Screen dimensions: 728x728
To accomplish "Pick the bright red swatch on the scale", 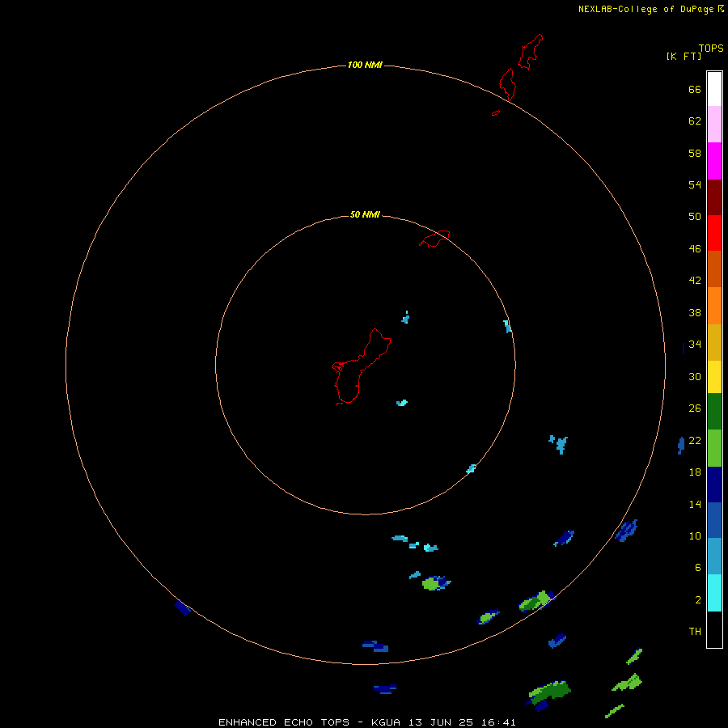I will [x=714, y=233].
